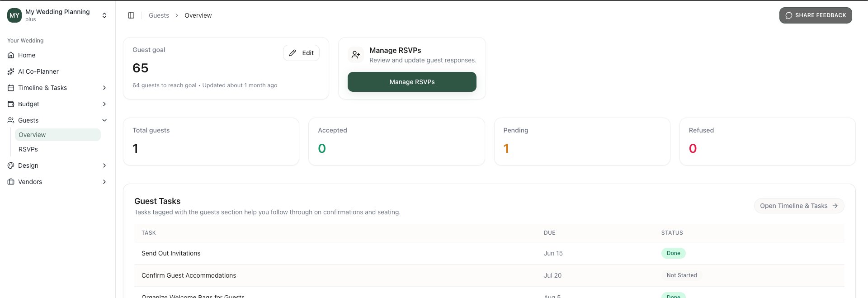Open the RSVPs sidebar item
Screen dimensions: 868x298
pos(28,149)
